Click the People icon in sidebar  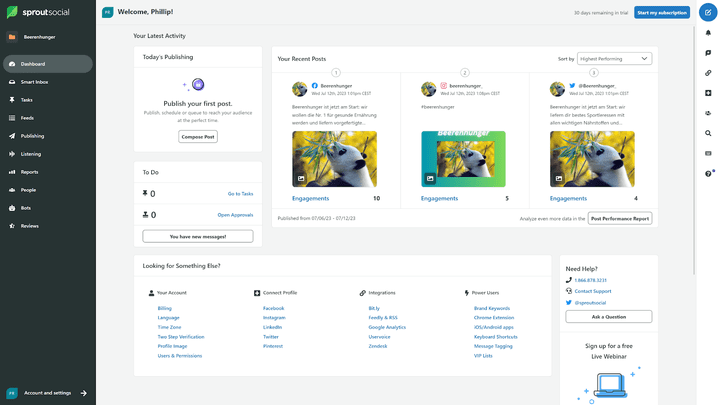[x=12, y=190]
